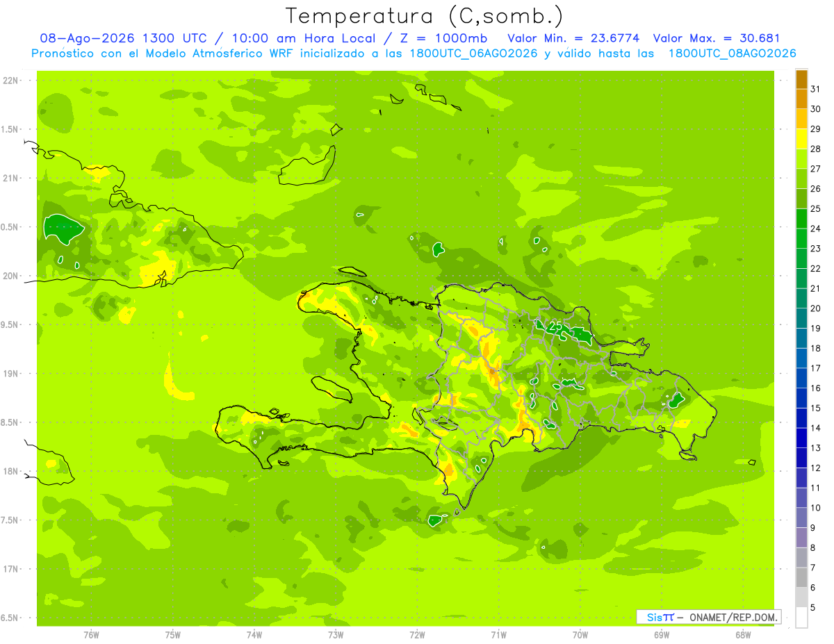Click the "68W" longitude axis label
The height and width of the screenshot is (644, 834).
743,635
